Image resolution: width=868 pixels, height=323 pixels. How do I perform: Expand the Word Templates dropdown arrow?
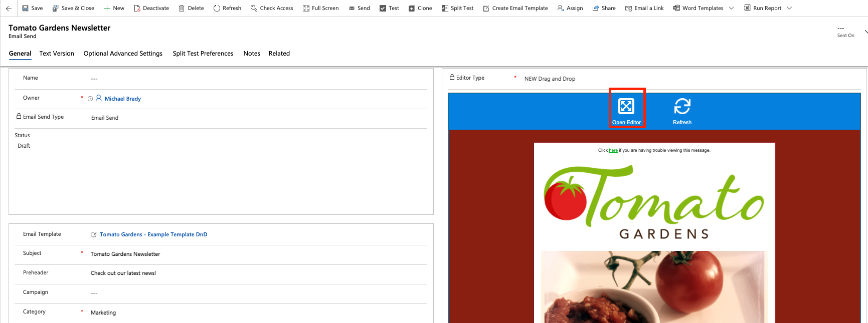(731, 8)
